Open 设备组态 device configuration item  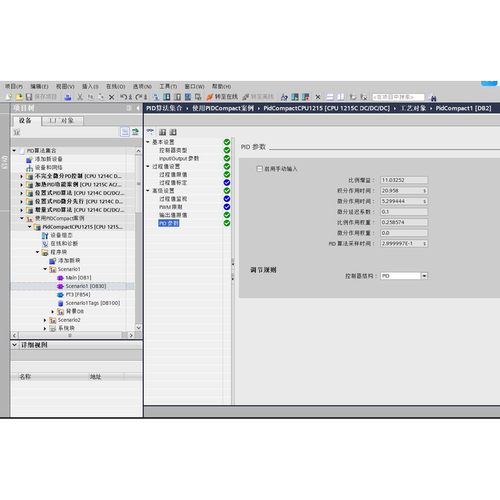pyautogui.click(x=61, y=235)
